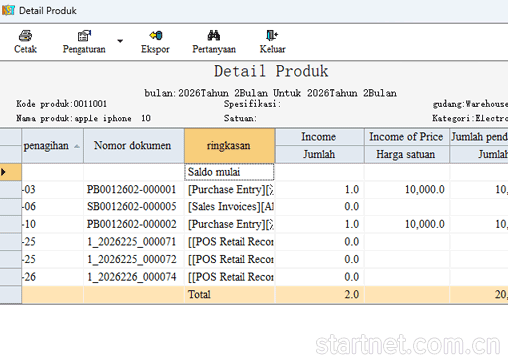Click the current row indicator arrow
This screenshot has width=508, height=361.
(4, 172)
